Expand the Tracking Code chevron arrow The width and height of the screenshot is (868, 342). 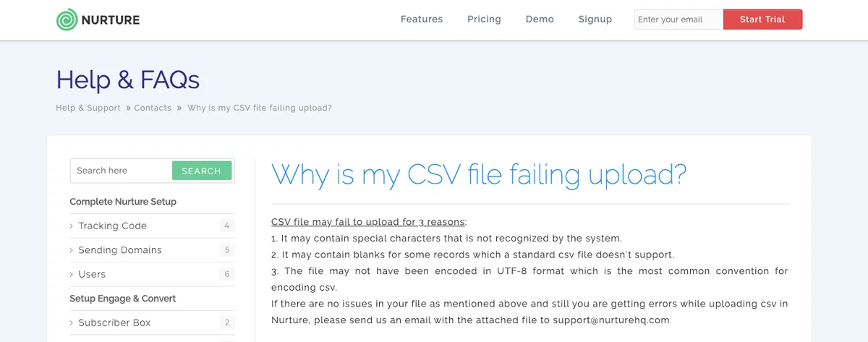tap(72, 226)
